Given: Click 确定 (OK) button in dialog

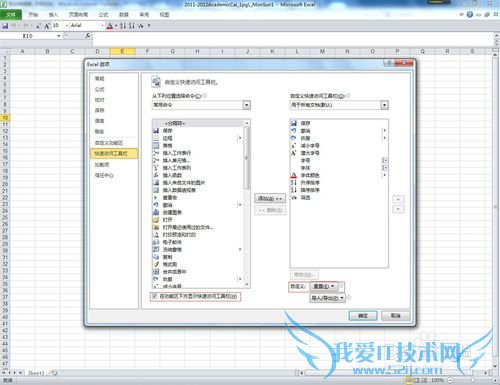Looking at the screenshot, I should pyautogui.click(x=363, y=316).
